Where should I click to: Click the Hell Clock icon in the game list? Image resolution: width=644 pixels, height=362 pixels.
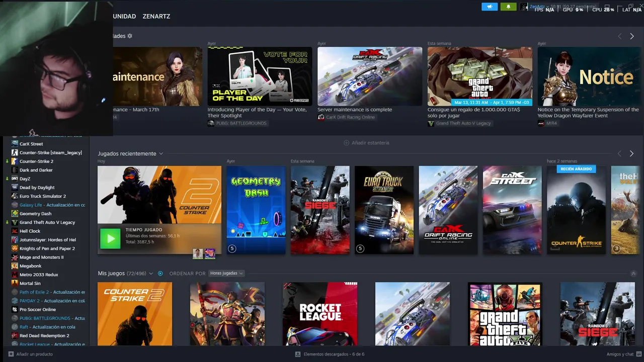point(15,231)
